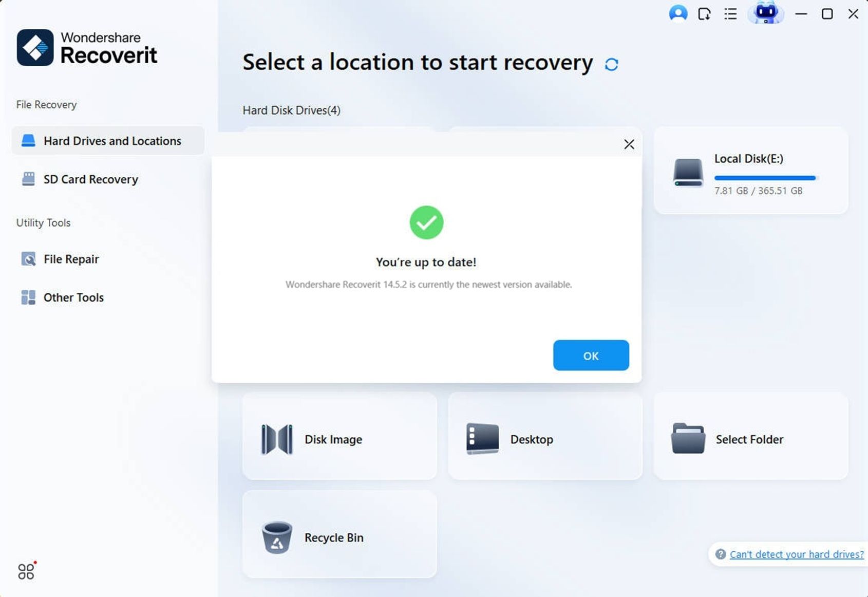Open Can't detect your hard drives link
The height and width of the screenshot is (597, 868).
(x=797, y=554)
